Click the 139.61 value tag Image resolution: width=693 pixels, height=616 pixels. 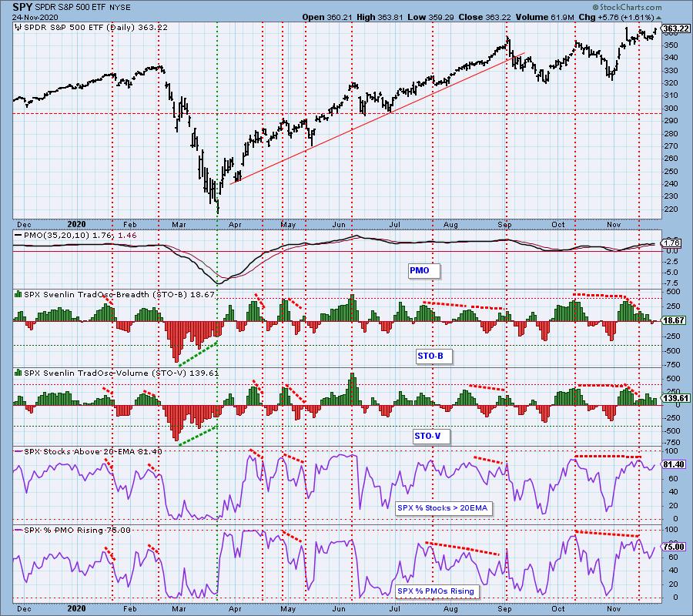[x=676, y=399]
